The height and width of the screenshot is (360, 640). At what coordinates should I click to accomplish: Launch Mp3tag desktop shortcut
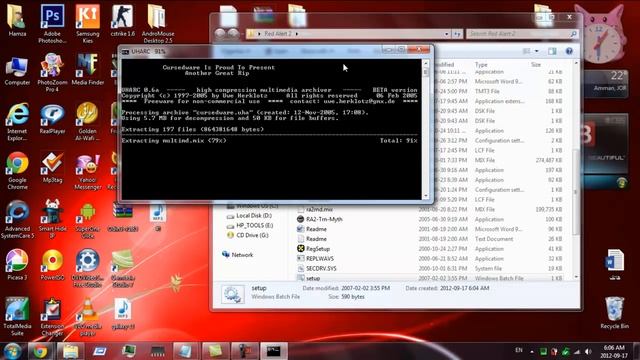tap(52, 167)
